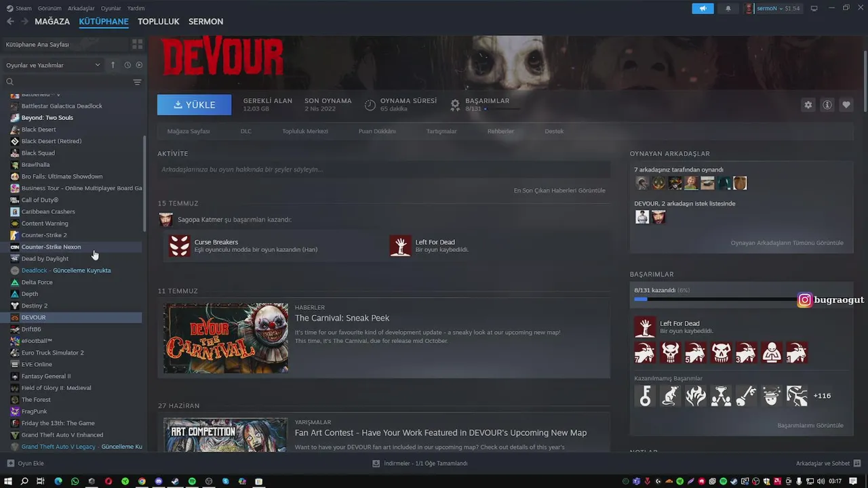The width and height of the screenshot is (868, 488).
Task: Open the Oyunlar menu
Action: [x=111, y=8]
